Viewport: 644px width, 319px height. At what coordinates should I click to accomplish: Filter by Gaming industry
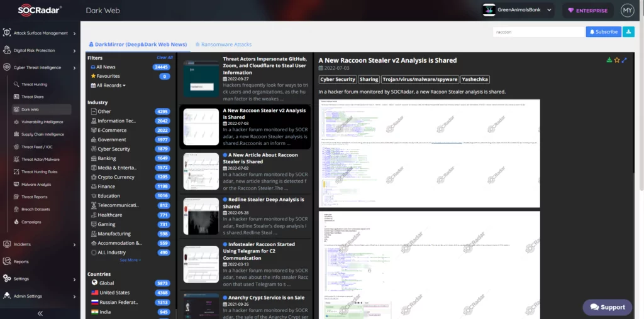pyautogui.click(x=103, y=224)
